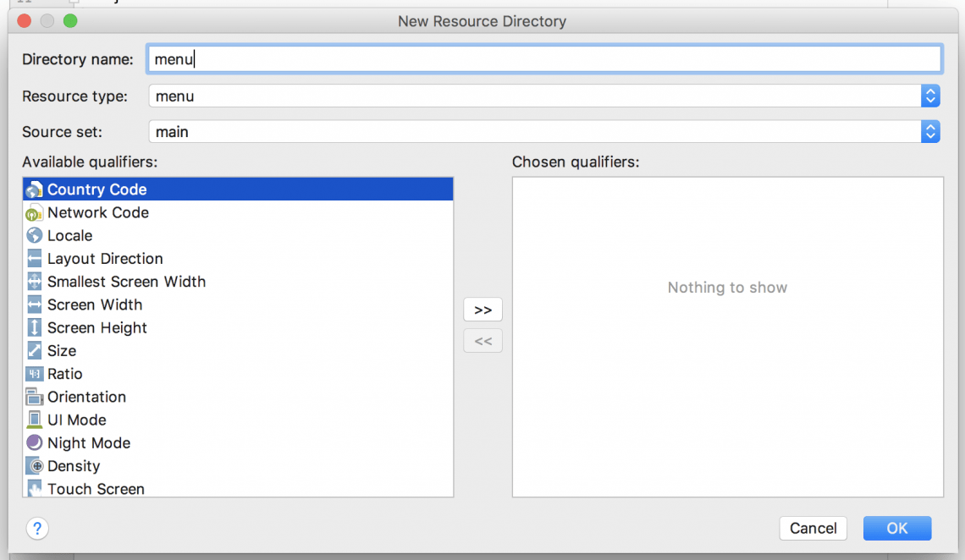Viewport: 965px width, 560px height.
Task: Choose the Size qualifier from list
Action: [x=62, y=350]
